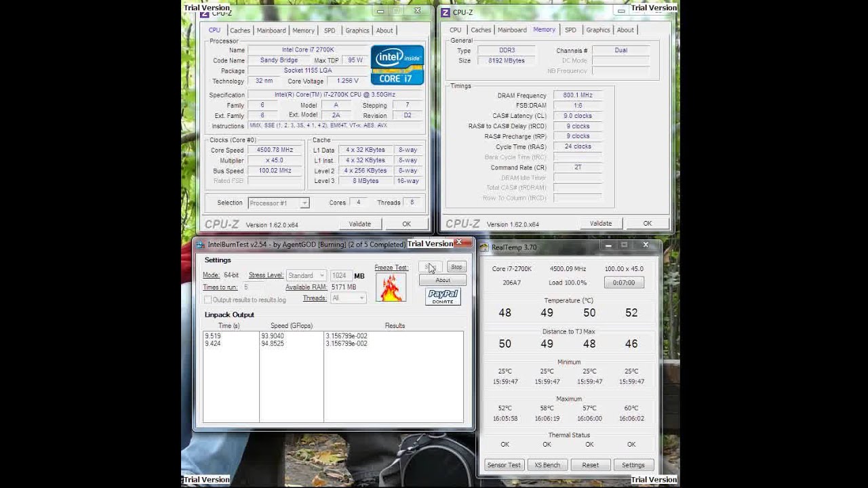Click Validate in the CPU-Z Memory window
Image resolution: width=868 pixels, height=488 pixels.
click(x=601, y=223)
